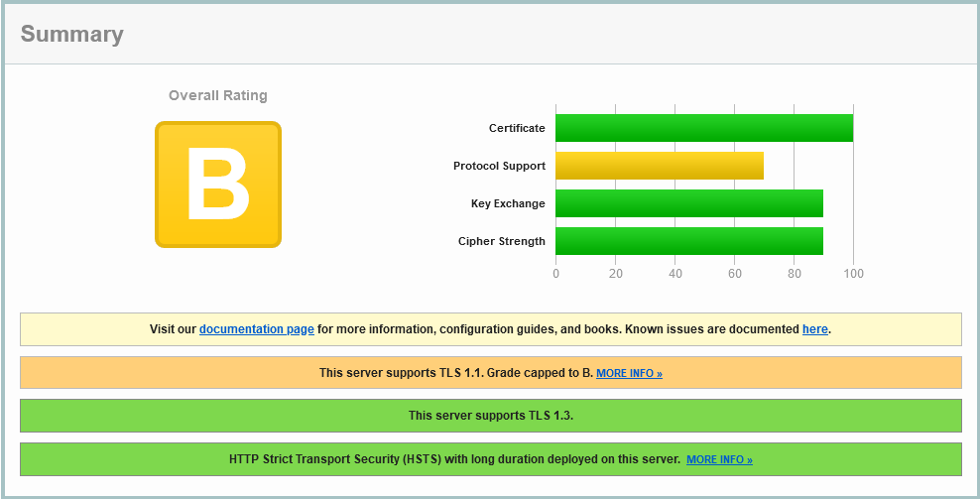Screen dimensions: 980x499
Task: Click the Cipher Strength chart label
Action: [501, 241]
